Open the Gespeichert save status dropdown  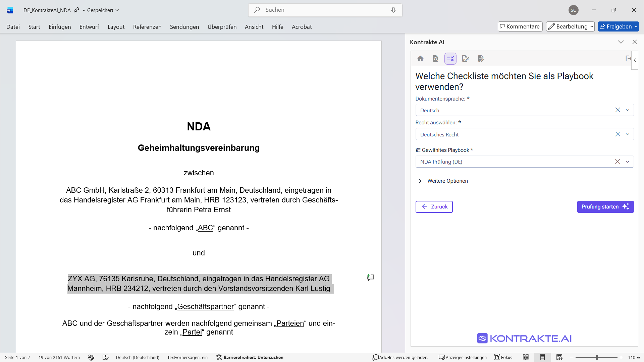(103, 10)
